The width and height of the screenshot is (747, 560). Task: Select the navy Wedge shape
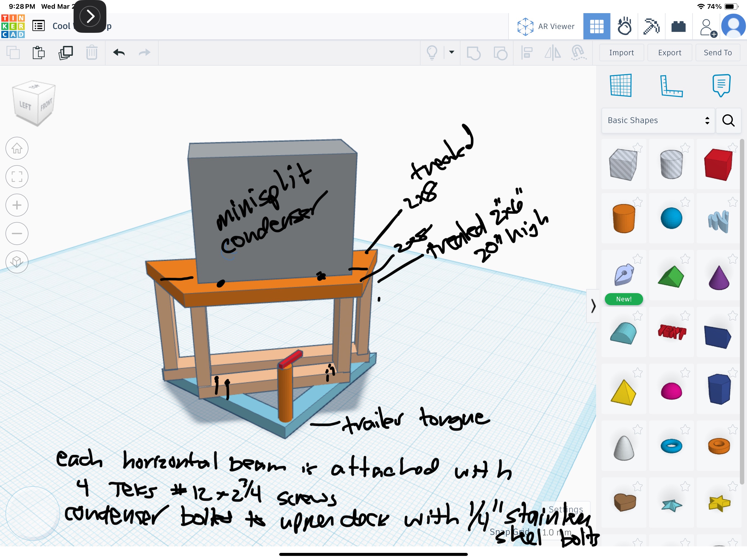pyautogui.click(x=718, y=336)
